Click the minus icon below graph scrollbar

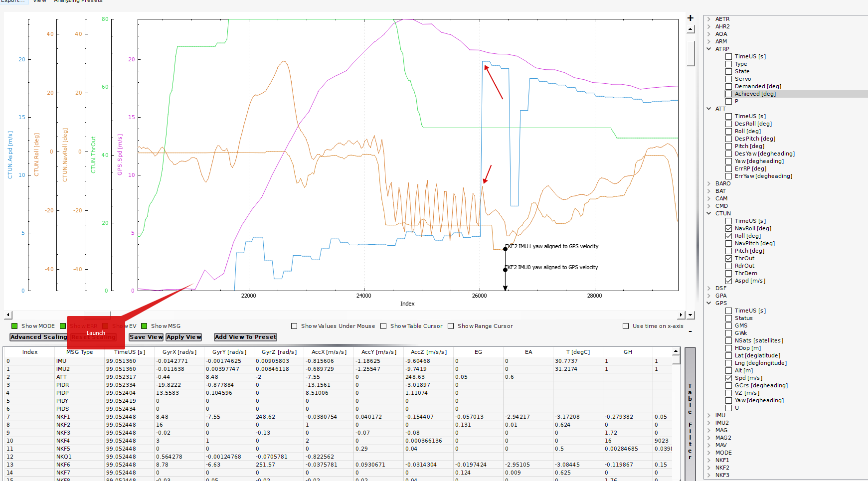click(x=691, y=331)
